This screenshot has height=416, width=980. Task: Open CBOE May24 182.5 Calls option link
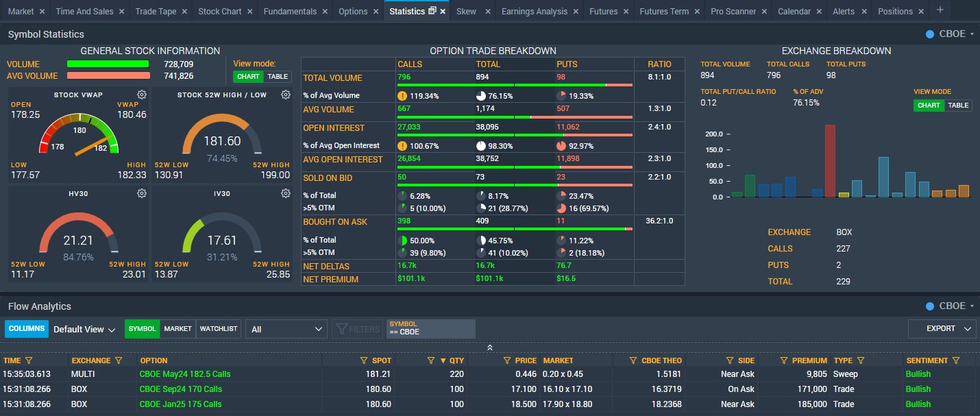tap(185, 374)
